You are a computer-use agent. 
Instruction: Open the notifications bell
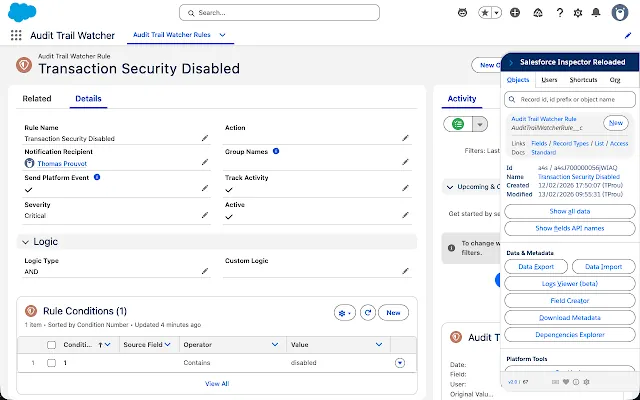(596, 13)
